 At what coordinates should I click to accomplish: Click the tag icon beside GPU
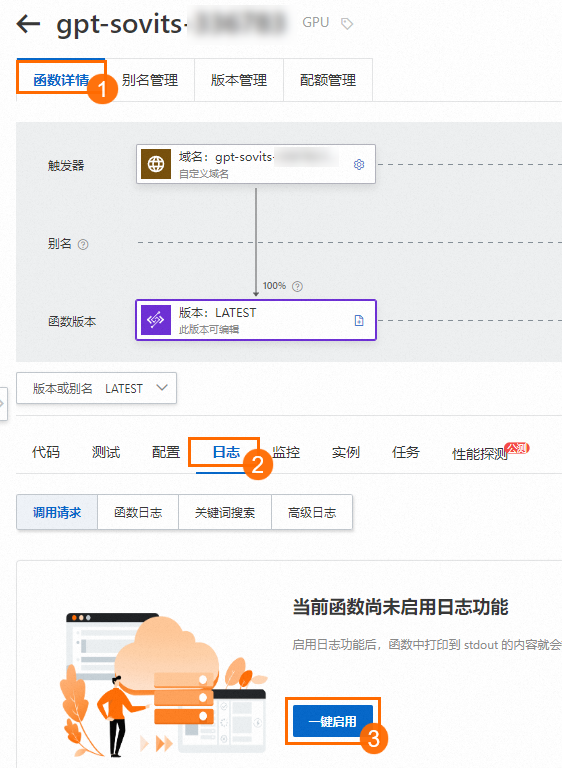click(347, 24)
